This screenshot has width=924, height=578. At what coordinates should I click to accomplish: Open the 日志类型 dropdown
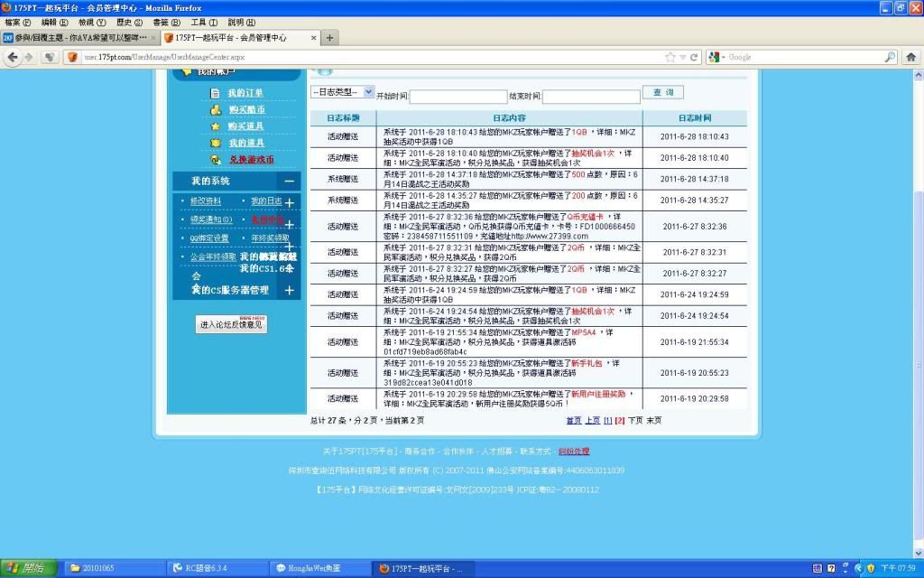click(342, 92)
